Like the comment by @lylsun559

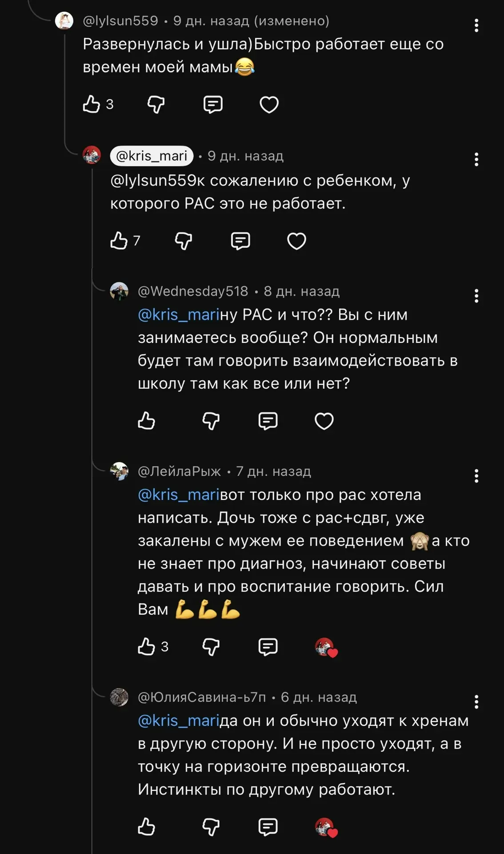click(x=92, y=105)
